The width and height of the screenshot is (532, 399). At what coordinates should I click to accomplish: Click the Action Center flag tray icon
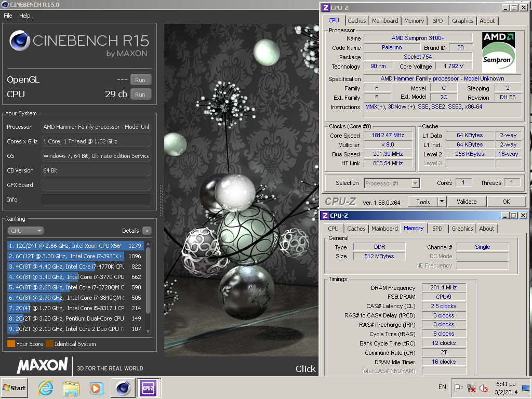pyautogui.click(x=458, y=388)
